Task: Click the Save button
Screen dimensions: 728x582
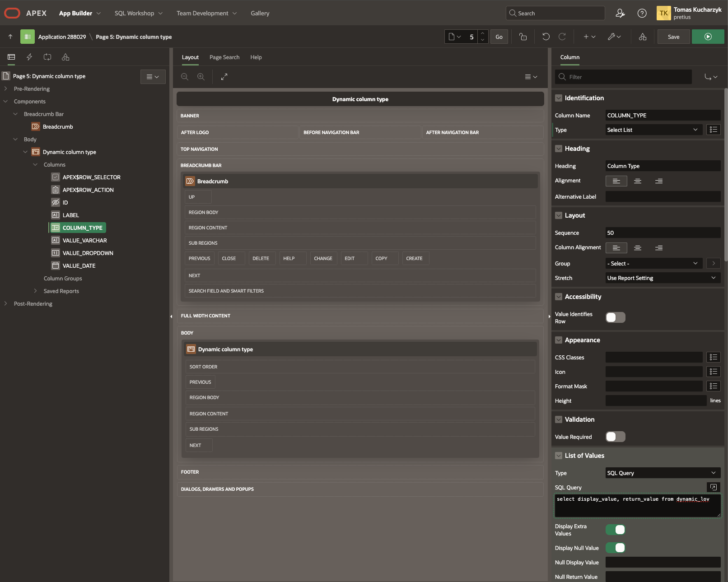Action: (x=673, y=37)
